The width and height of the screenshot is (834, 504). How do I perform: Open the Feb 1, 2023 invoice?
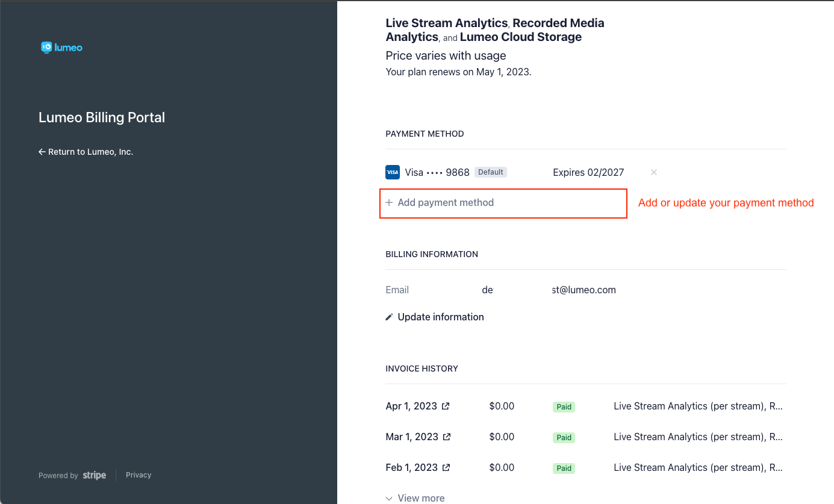click(418, 467)
